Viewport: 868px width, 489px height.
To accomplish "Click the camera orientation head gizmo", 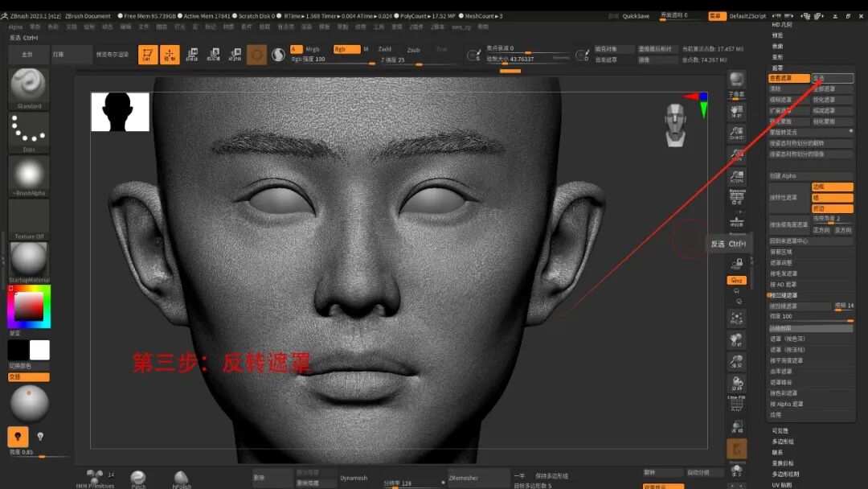I will point(675,125).
